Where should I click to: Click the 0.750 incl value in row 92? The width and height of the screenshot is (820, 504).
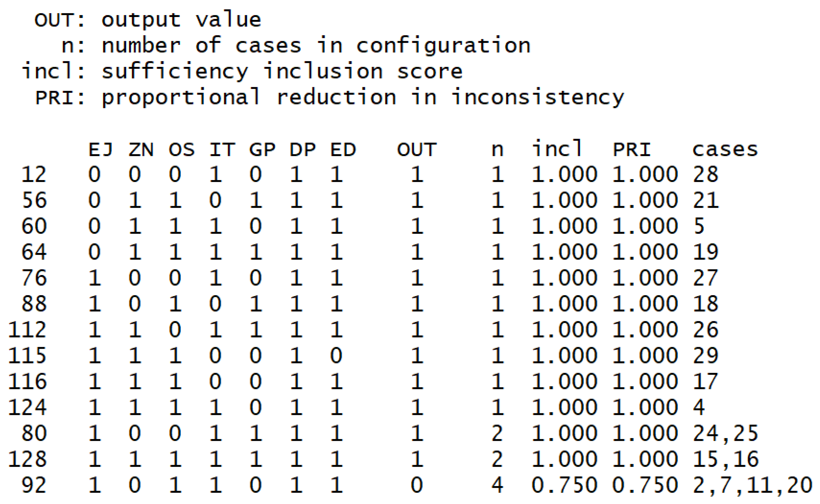(564, 485)
